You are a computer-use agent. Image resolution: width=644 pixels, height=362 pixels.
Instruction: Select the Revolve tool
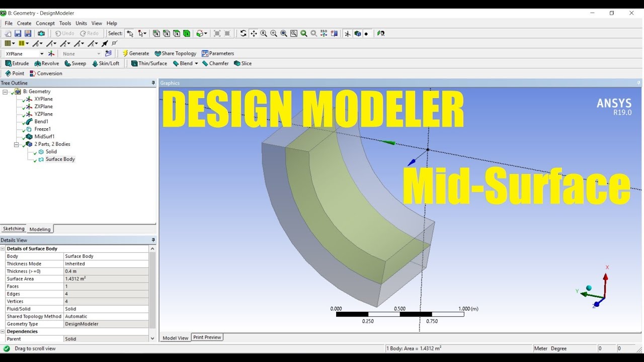46,63
